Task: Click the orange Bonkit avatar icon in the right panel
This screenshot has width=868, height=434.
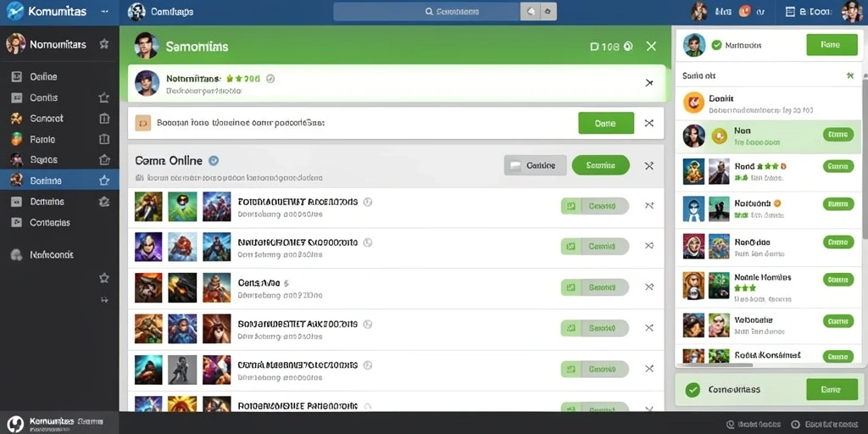Action: [693, 102]
